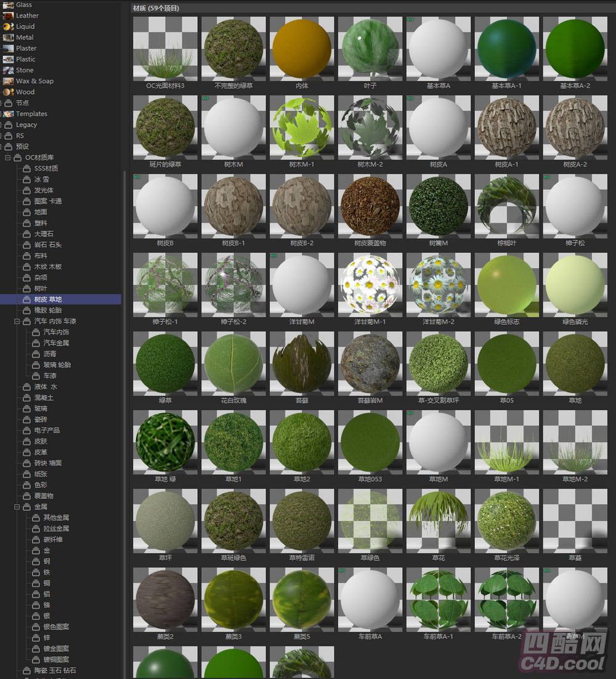Click the Stone category icon

pyautogui.click(x=7, y=70)
